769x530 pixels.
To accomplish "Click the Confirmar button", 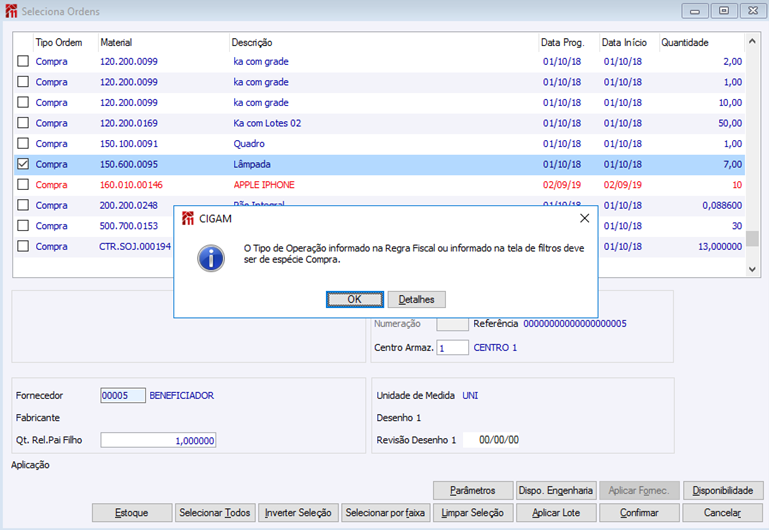I will pos(639,513).
